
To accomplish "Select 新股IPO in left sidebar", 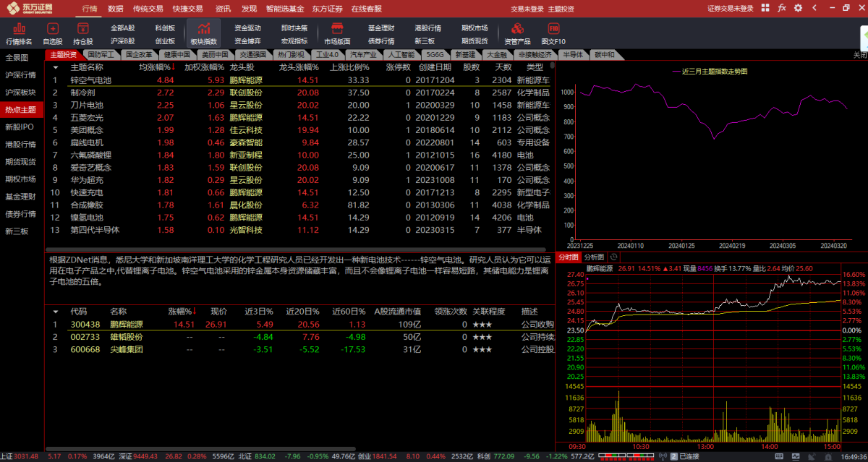I will point(20,127).
